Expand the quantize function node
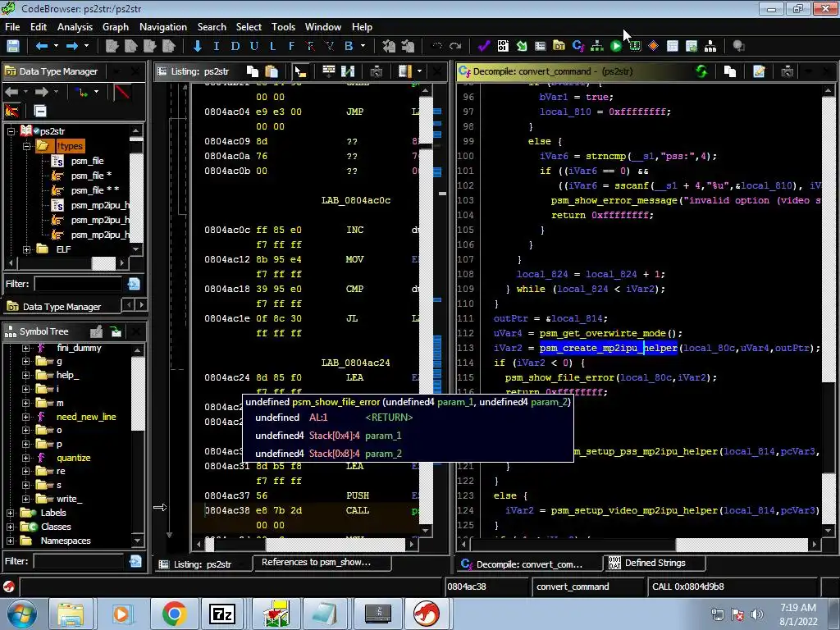The height and width of the screenshot is (630, 840). click(25, 458)
